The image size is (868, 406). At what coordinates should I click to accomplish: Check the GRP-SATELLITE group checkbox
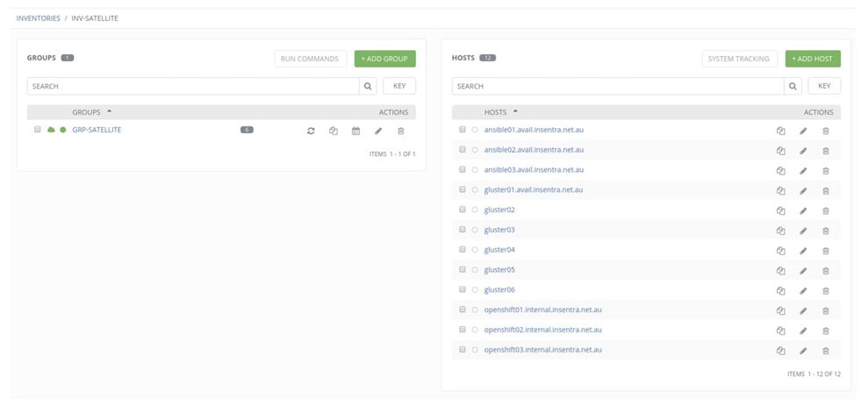[x=38, y=130]
